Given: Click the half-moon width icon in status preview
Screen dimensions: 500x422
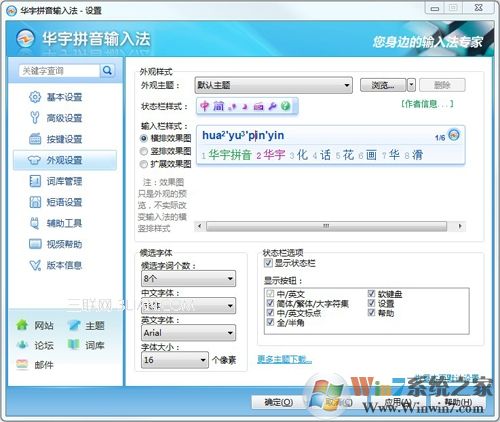Looking at the screenshot, I should pyautogui.click(x=245, y=107).
